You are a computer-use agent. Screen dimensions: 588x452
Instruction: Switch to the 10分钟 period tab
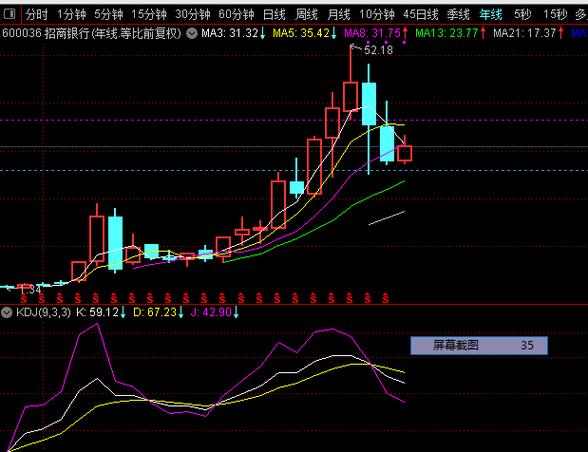point(376,15)
